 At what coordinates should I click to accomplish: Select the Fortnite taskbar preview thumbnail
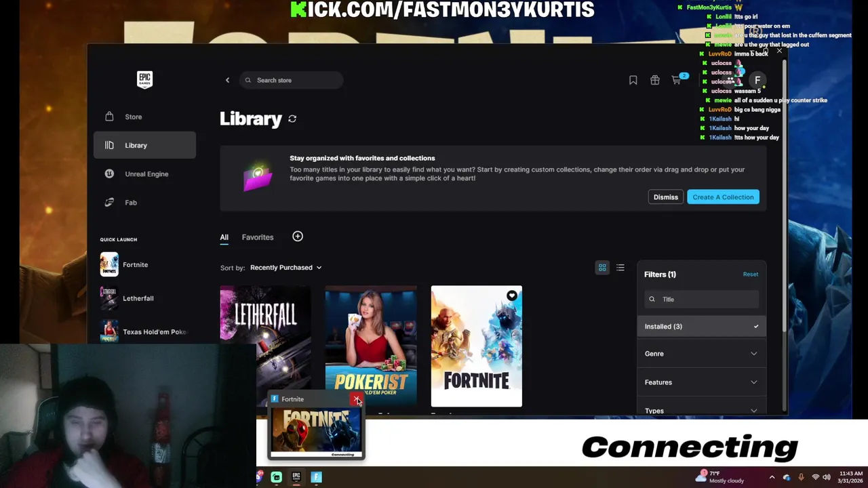click(x=316, y=432)
